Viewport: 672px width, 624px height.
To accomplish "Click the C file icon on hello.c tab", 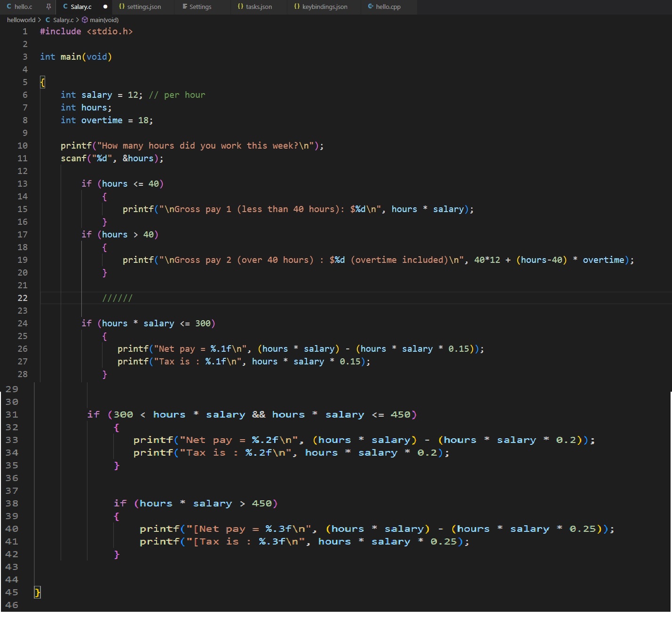I will [x=9, y=7].
